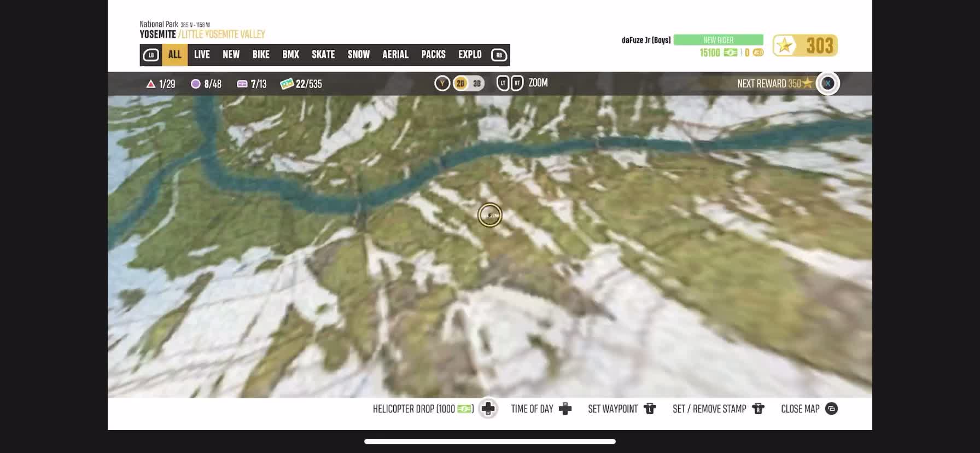The width and height of the screenshot is (980, 453).
Task: Switch map view to 2D
Action: click(x=460, y=83)
